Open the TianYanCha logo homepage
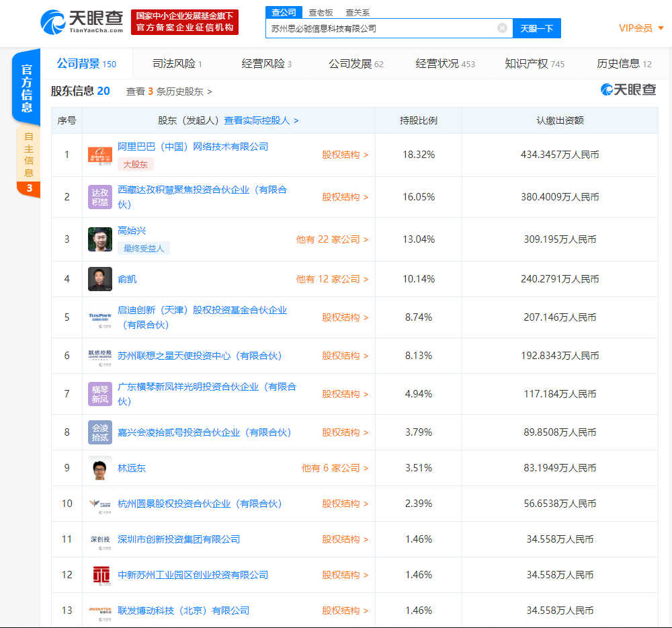This screenshot has width=672, height=628. [82, 22]
